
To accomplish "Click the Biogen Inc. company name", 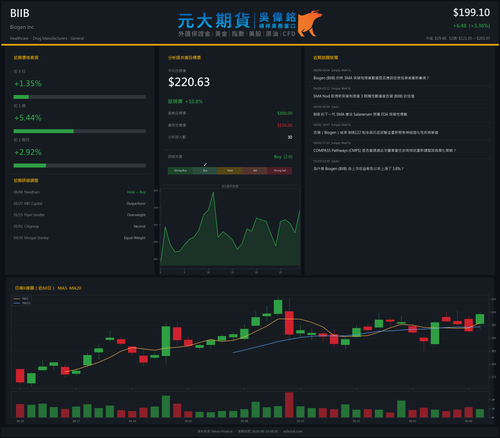I will (x=22, y=27).
